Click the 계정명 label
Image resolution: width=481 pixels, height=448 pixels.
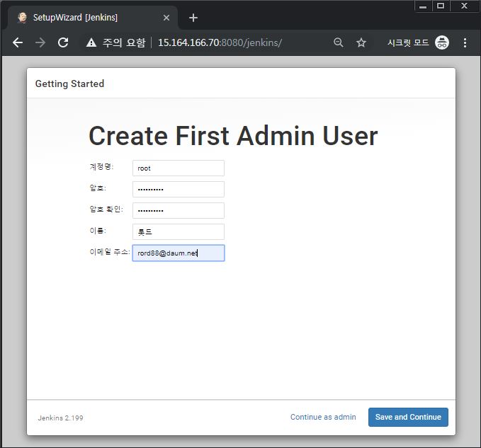tap(101, 167)
